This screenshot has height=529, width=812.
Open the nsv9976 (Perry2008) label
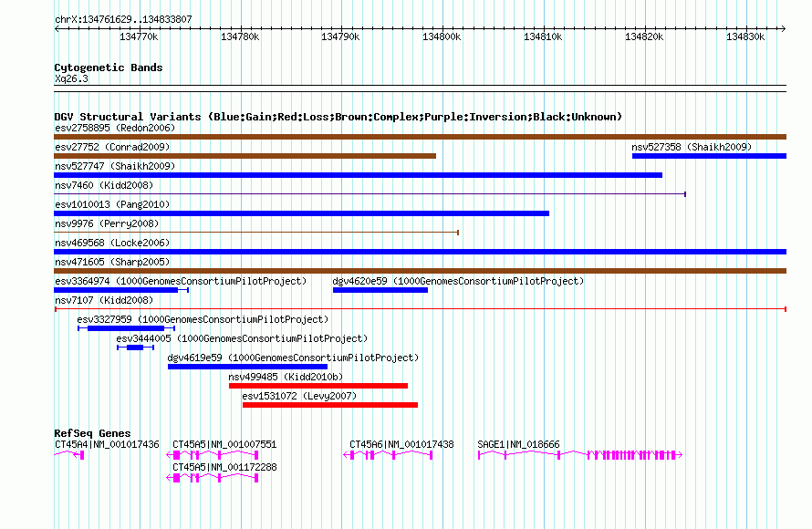pos(107,223)
